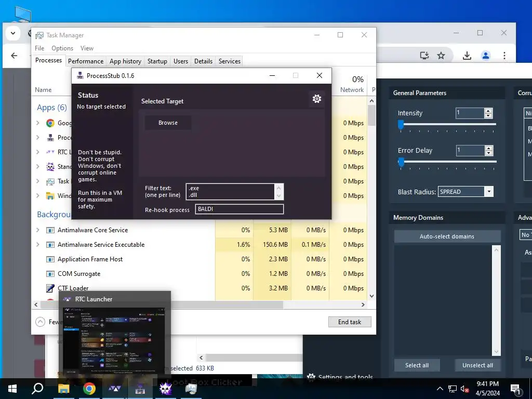
Task: Click the muted volume tray icon
Action: 464,389
